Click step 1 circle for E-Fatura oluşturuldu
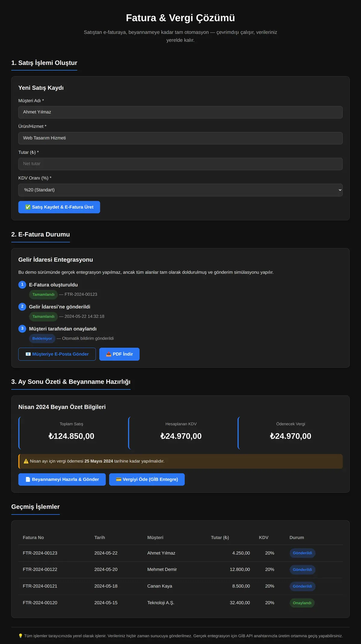361x644 pixels. [22, 285]
